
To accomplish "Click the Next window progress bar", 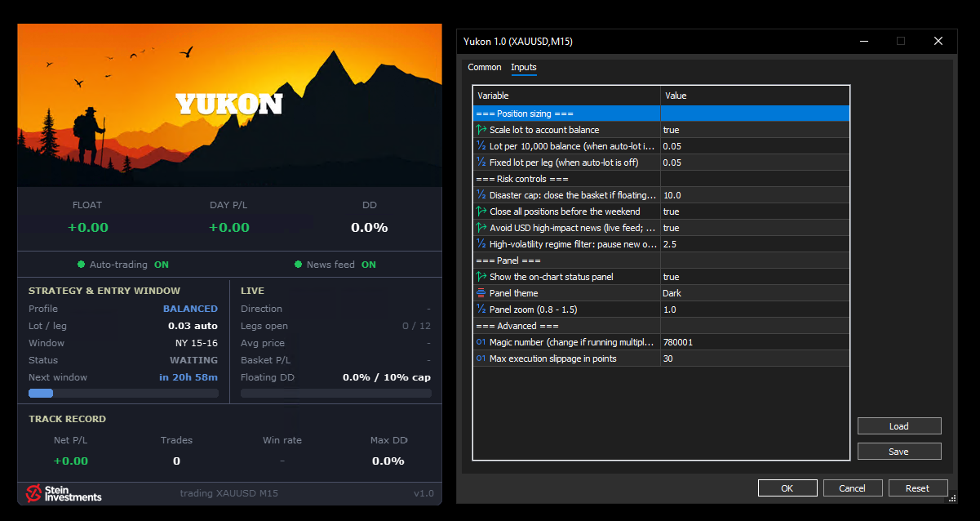I will tap(123, 394).
